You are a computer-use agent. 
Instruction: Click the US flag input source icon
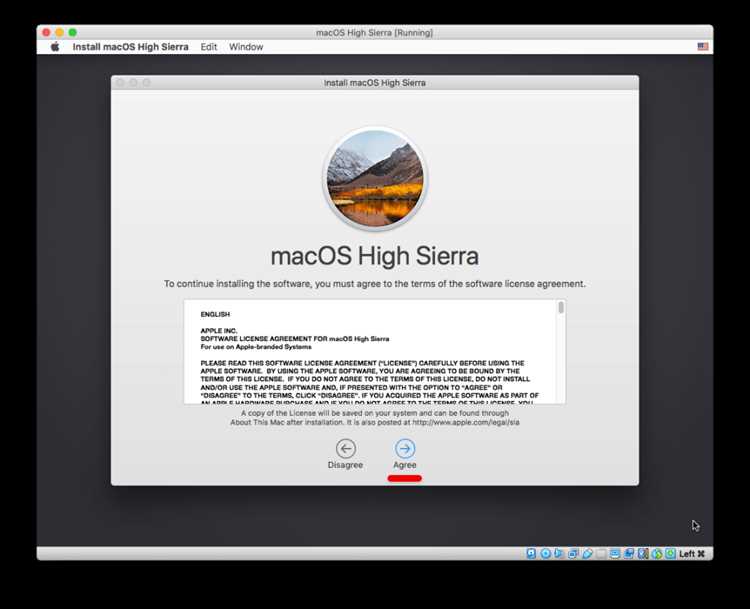[x=703, y=46]
